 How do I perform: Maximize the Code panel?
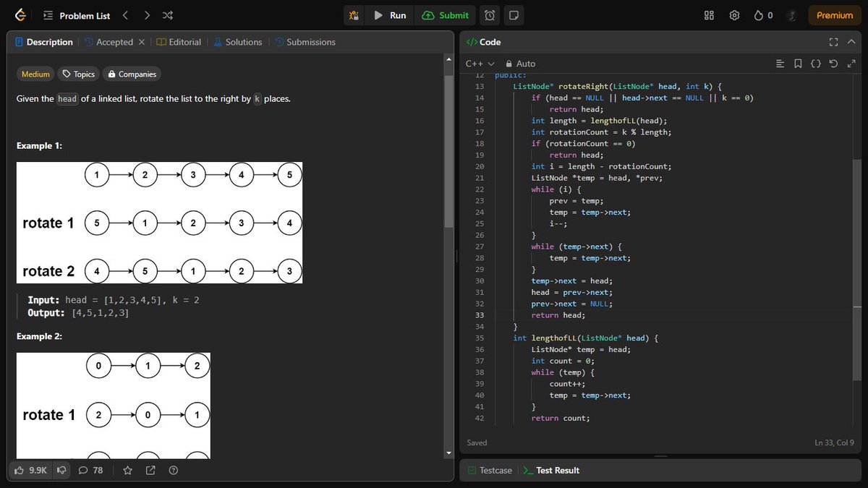[x=833, y=42]
